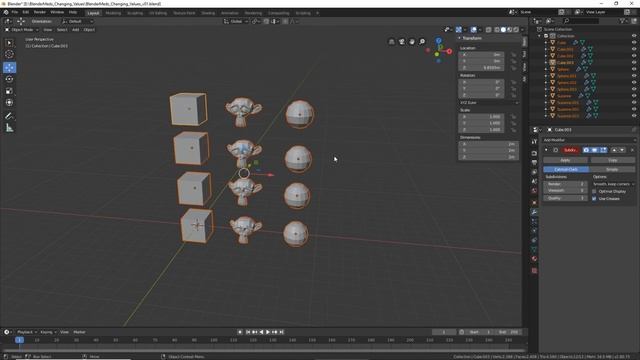Image resolution: width=640 pixels, height=360 pixels.
Task: Remove the subdivision modifier with X
Action: coord(632,150)
